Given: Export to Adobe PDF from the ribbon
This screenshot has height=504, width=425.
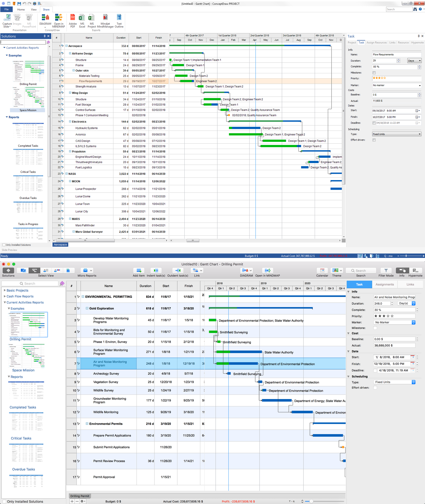Looking at the screenshot, I should point(73,21).
